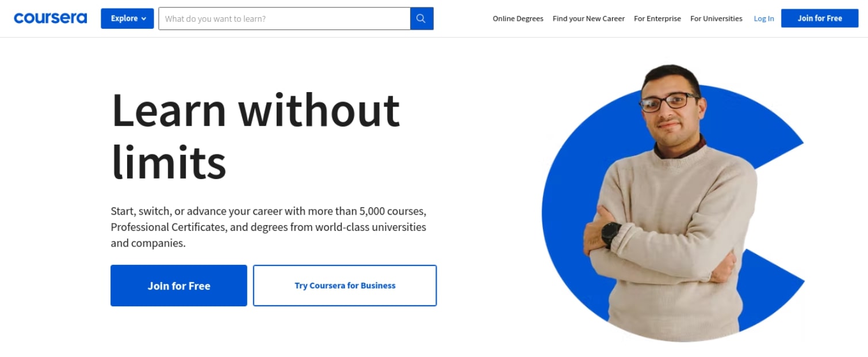
Task: Open the For Enterprise page
Action: coord(657,18)
